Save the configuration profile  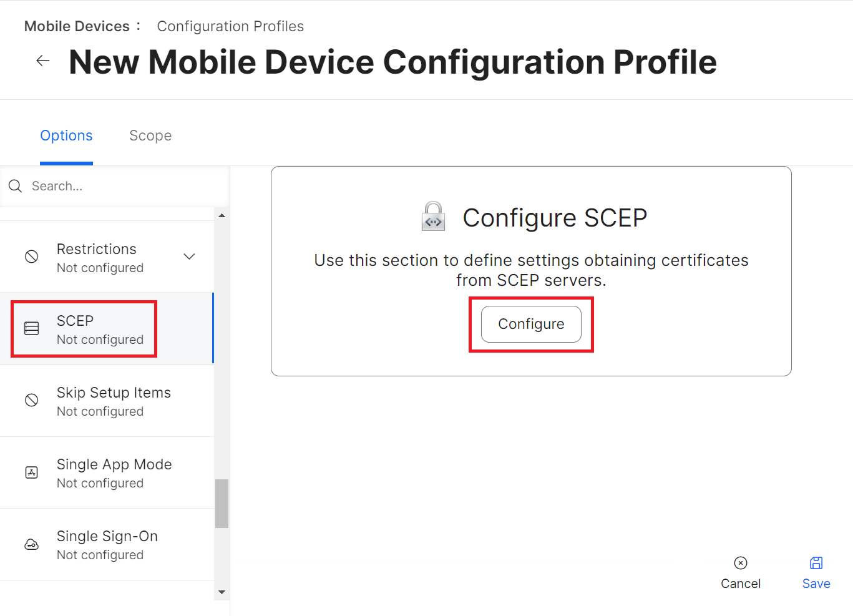click(x=816, y=572)
